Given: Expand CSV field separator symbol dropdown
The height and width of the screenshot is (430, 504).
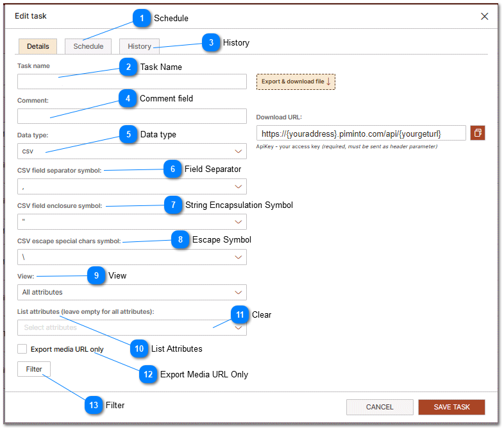Looking at the screenshot, I should pos(131,187).
